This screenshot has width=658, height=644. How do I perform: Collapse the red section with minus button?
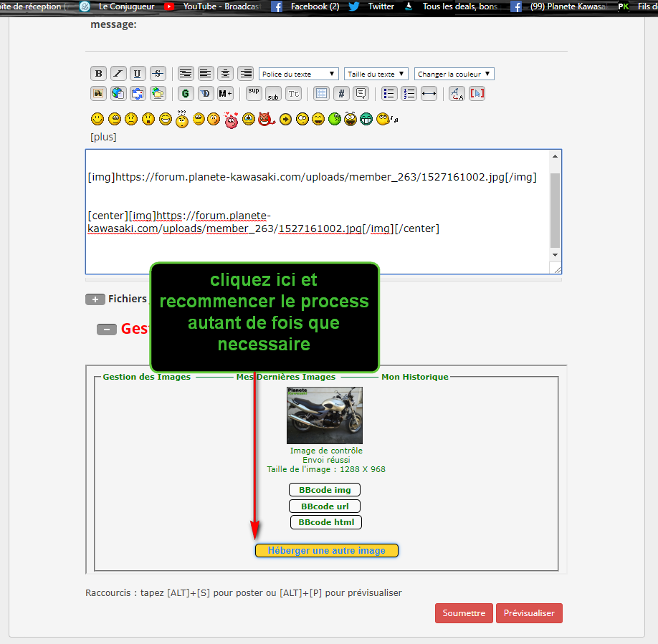(x=107, y=329)
